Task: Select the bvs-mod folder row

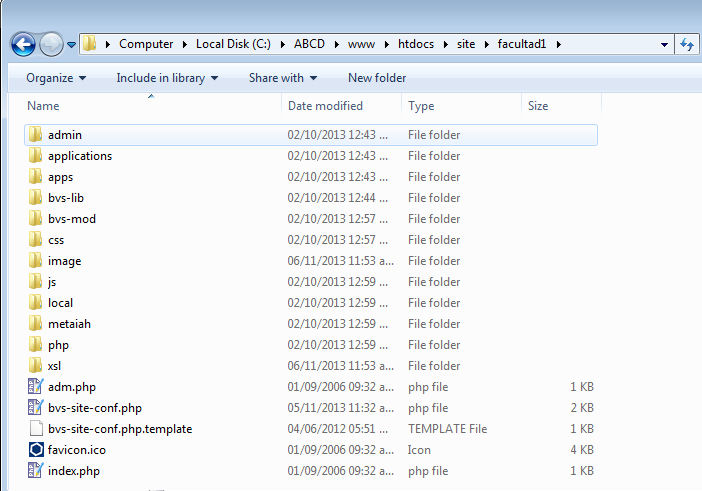Action: coord(72,219)
